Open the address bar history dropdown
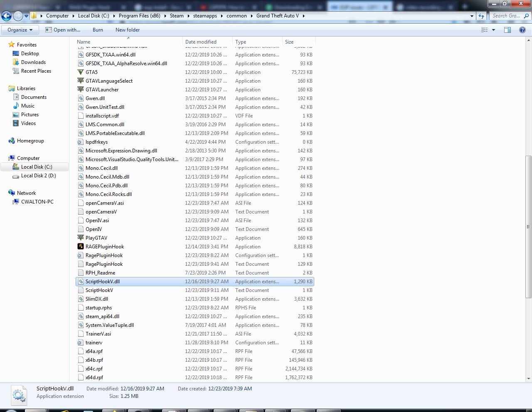This screenshot has height=412, width=532. click(472, 16)
